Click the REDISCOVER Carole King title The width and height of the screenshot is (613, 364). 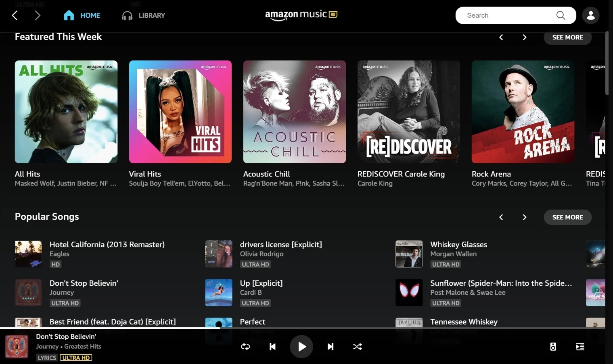pyautogui.click(x=401, y=174)
